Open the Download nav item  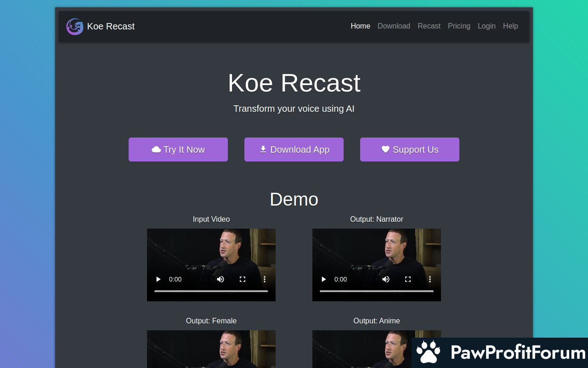point(394,26)
